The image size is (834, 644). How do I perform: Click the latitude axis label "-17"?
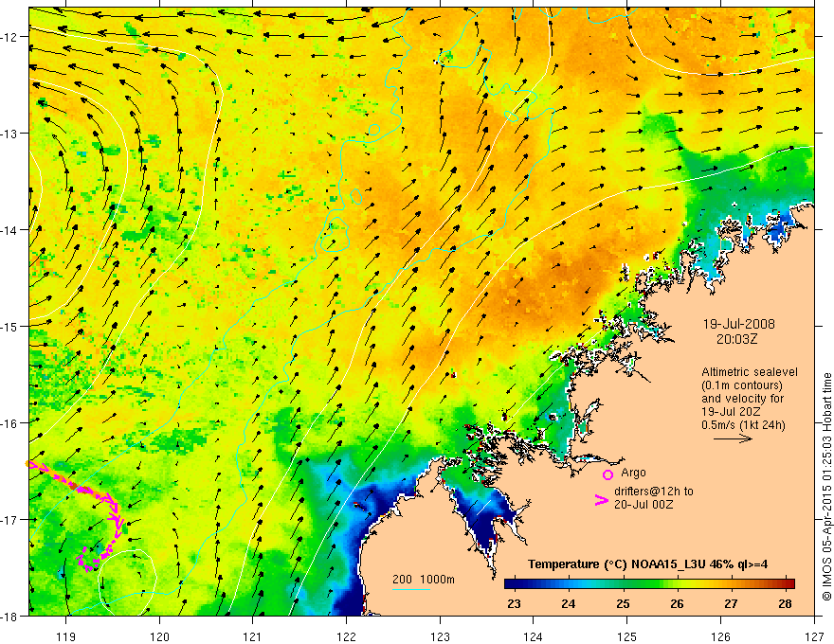point(9,520)
